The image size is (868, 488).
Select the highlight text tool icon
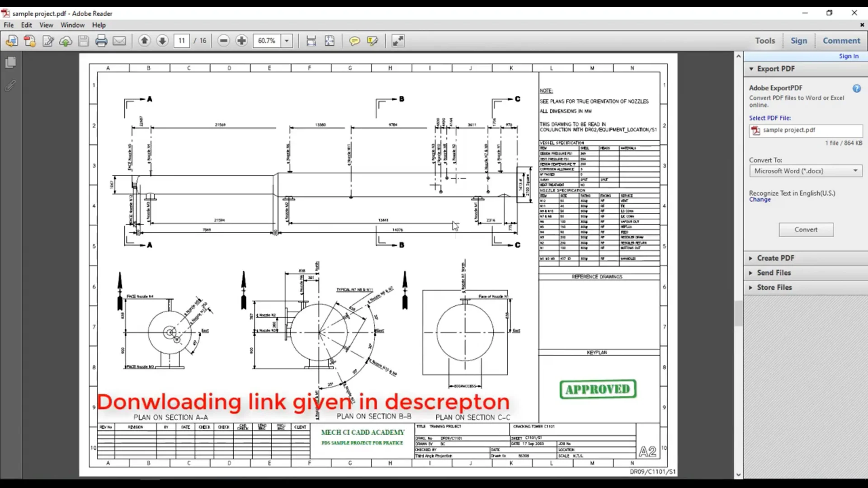372,41
